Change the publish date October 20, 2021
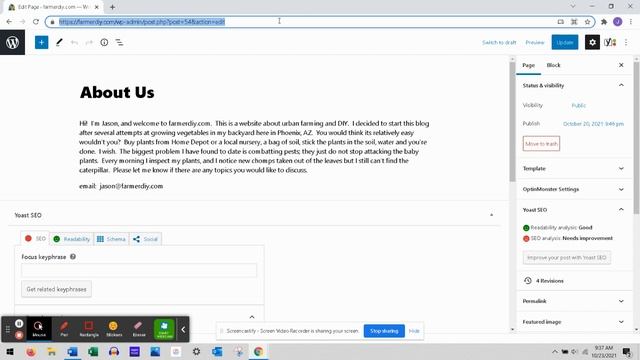Image resolution: width=640 pixels, height=360 pixels. click(x=593, y=124)
